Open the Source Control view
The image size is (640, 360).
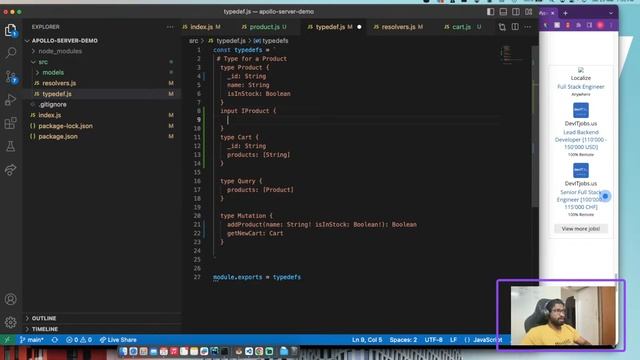click(11, 76)
